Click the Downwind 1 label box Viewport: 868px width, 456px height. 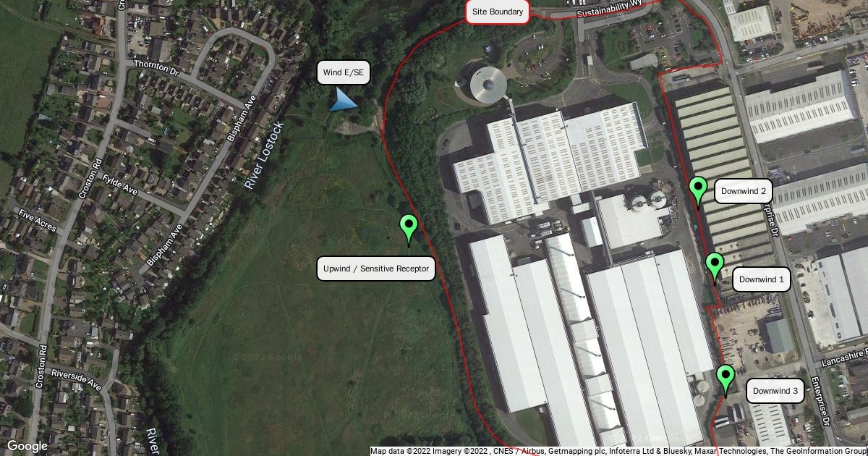tap(762, 279)
